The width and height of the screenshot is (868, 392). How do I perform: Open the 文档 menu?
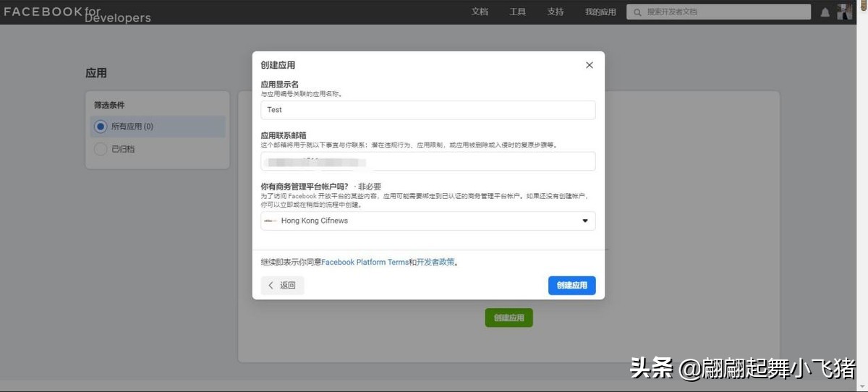480,12
